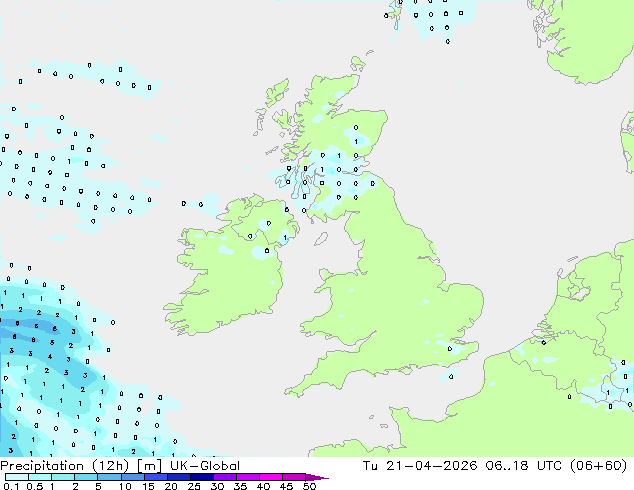This screenshot has height=490, width=634.
Task: Click the "40" legend scale value
Action: (263, 486)
